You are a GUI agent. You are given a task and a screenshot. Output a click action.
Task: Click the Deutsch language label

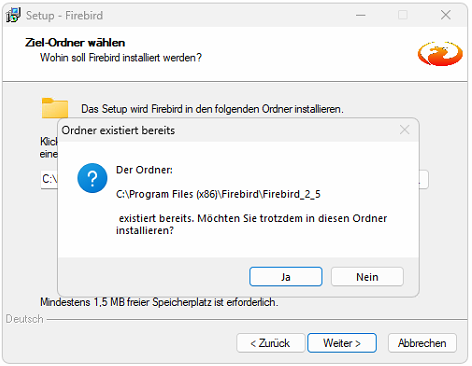24,319
